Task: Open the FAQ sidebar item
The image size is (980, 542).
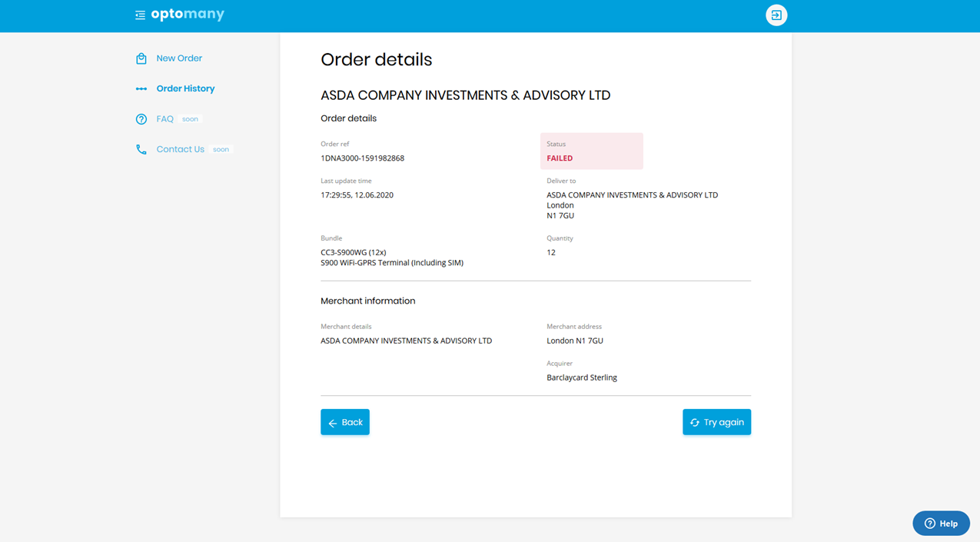Action: pyautogui.click(x=164, y=119)
